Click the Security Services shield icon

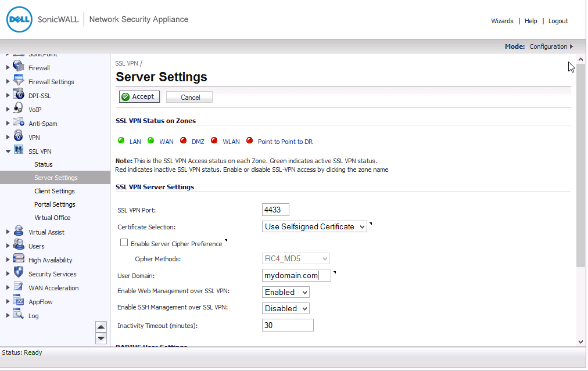pos(19,272)
